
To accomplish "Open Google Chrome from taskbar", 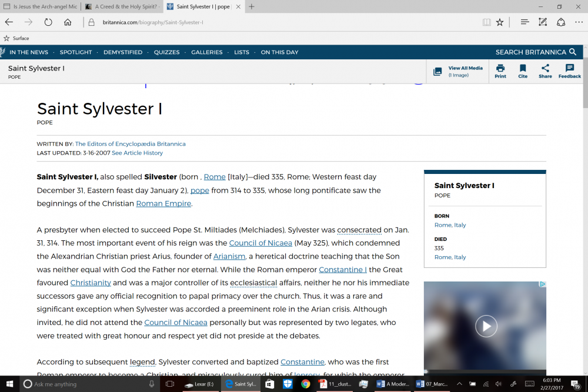I will point(305,384).
